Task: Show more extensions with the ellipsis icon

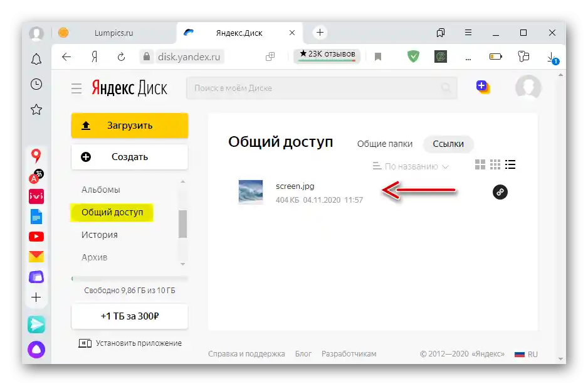Action: (468, 58)
